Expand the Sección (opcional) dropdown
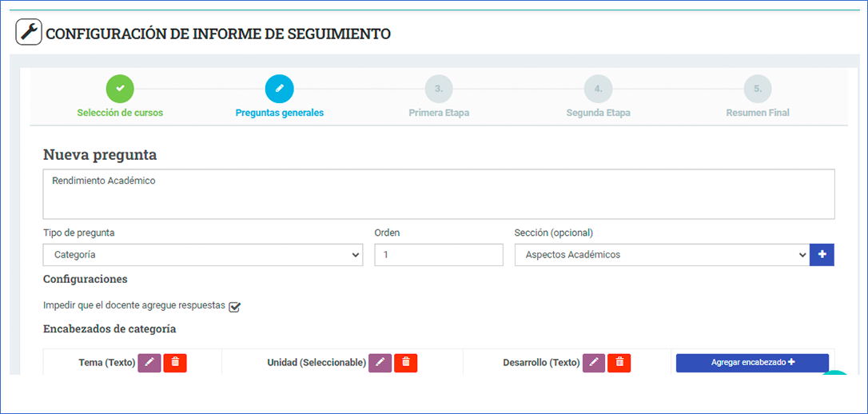This screenshot has width=868, height=414. point(661,255)
